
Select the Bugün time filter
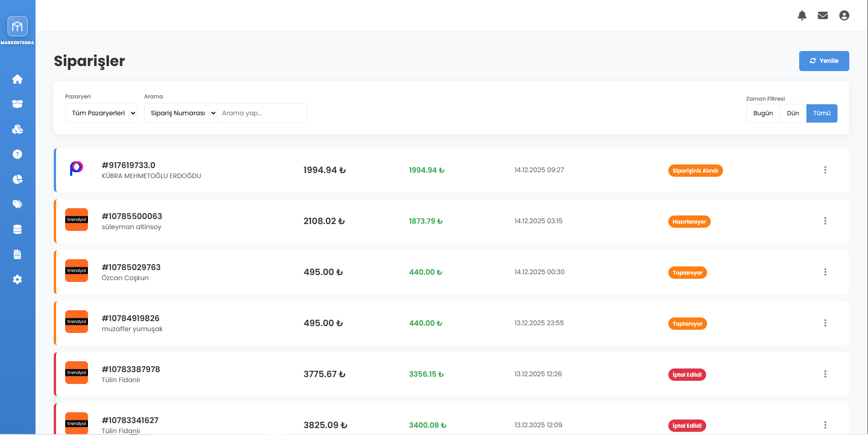[763, 113]
